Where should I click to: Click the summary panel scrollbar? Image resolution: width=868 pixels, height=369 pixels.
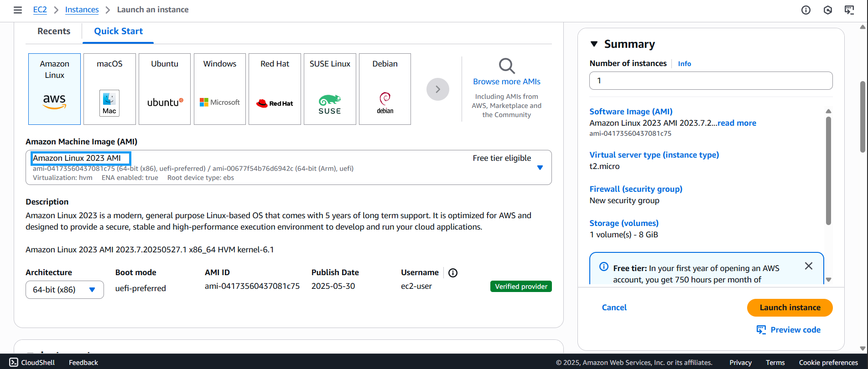click(828, 171)
